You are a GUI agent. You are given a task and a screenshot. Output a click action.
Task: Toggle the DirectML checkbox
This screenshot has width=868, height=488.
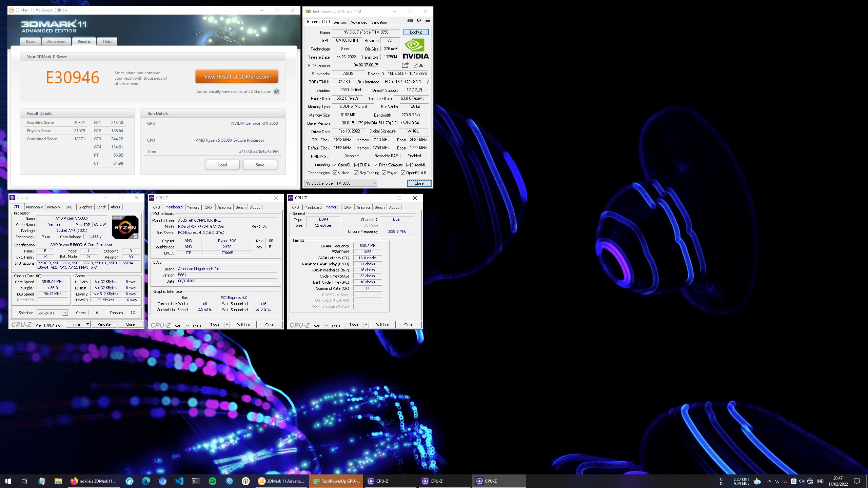point(408,165)
